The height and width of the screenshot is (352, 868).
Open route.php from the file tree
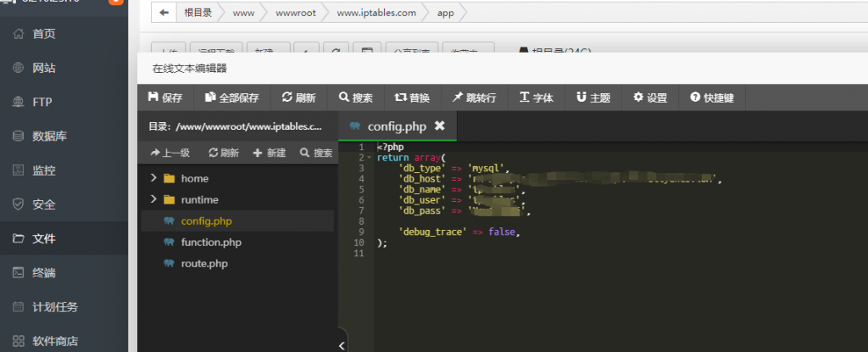pos(204,264)
